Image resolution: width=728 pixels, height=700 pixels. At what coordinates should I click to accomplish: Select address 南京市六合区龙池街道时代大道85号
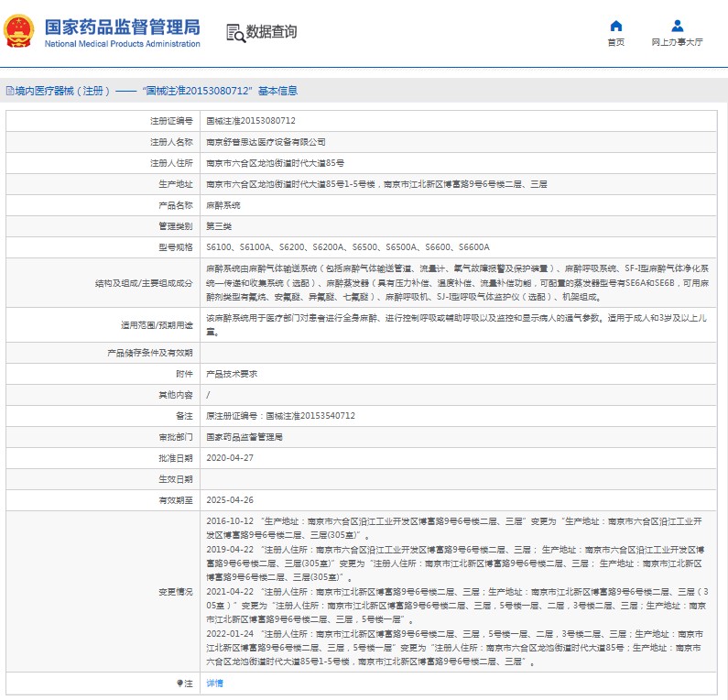pyautogui.click(x=276, y=163)
